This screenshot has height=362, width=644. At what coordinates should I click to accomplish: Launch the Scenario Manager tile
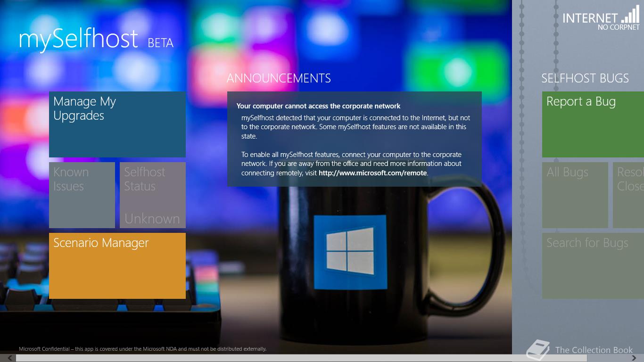point(117,266)
